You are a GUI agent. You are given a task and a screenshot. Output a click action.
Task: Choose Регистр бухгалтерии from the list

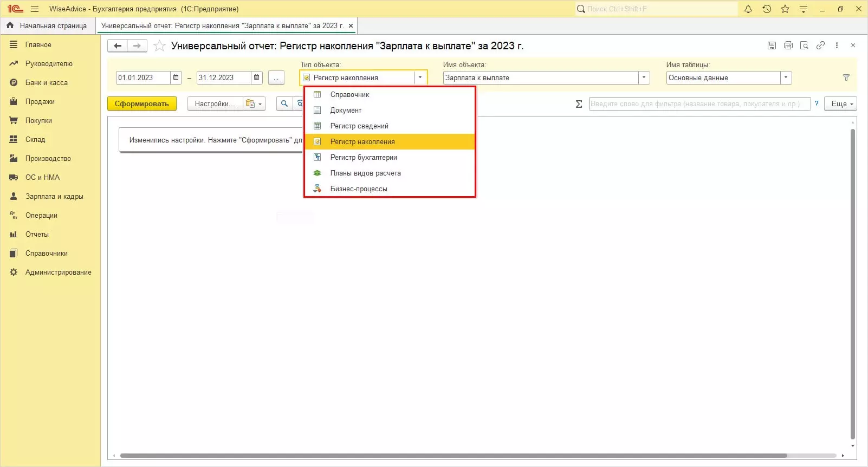(390, 157)
